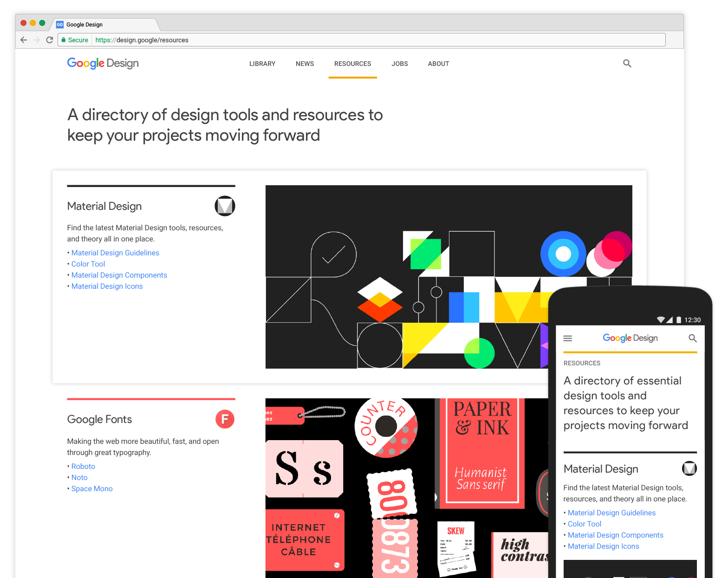
Task: Click the Google Fonts typography artwork
Action: click(407, 488)
